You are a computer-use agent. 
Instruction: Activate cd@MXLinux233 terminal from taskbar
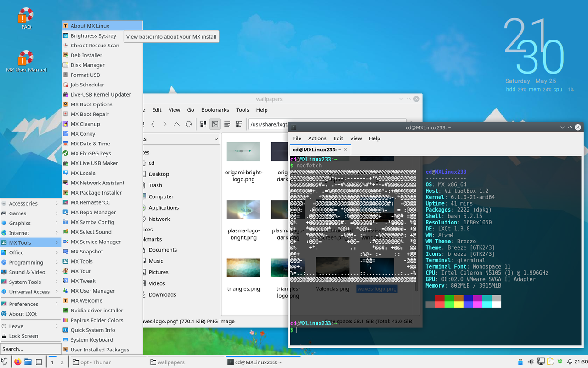(264, 362)
